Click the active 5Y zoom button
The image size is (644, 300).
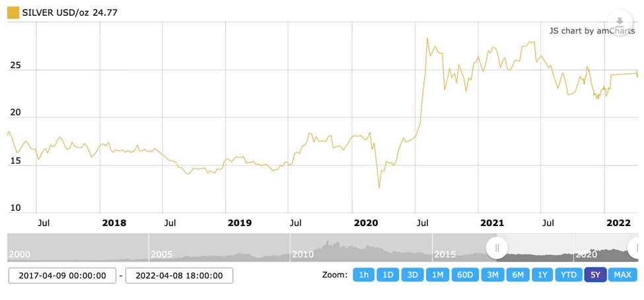(x=595, y=275)
